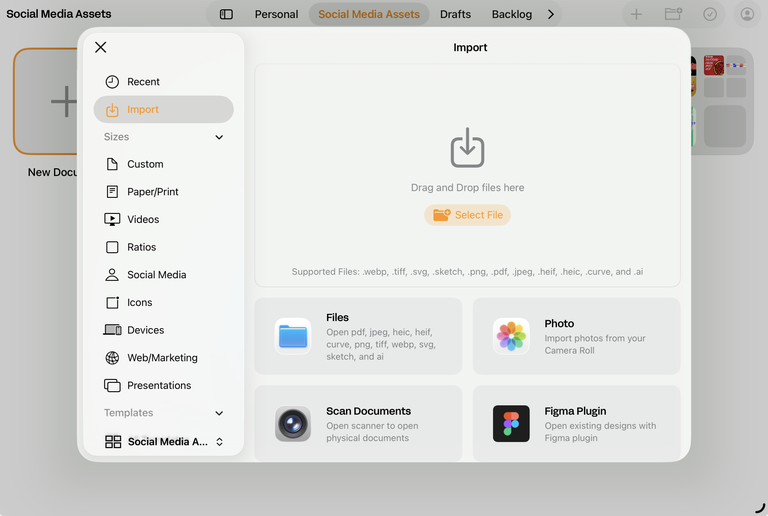Select the Ratios category
Viewport: 768px width, 516px height.
[x=163, y=247]
